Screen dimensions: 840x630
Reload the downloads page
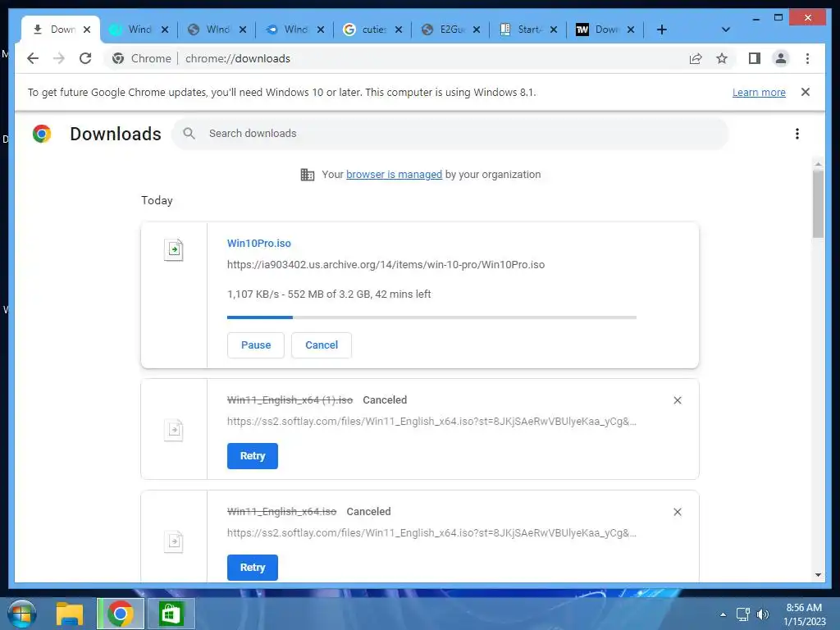click(x=85, y=58)
